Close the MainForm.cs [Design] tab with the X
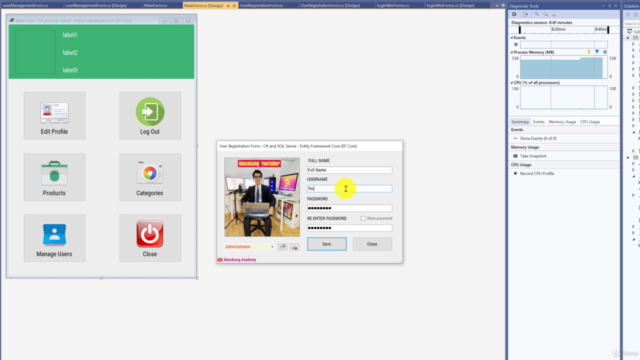640x360 pixels. (234, 6)
